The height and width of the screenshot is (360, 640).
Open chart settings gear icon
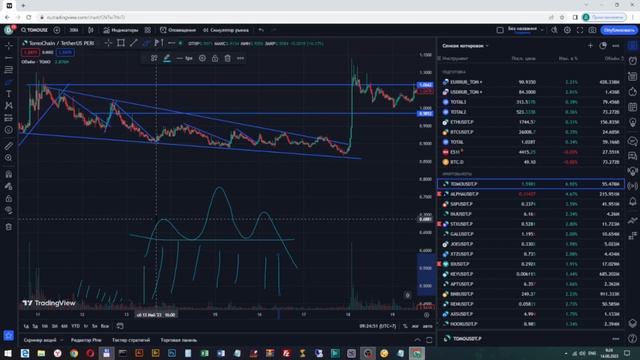(567, 30)
